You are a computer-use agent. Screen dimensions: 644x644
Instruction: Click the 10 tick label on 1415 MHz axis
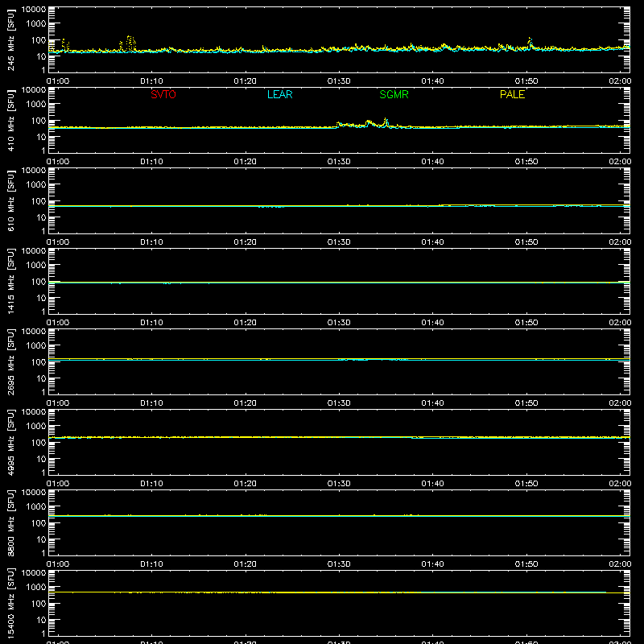pos(41,298)
